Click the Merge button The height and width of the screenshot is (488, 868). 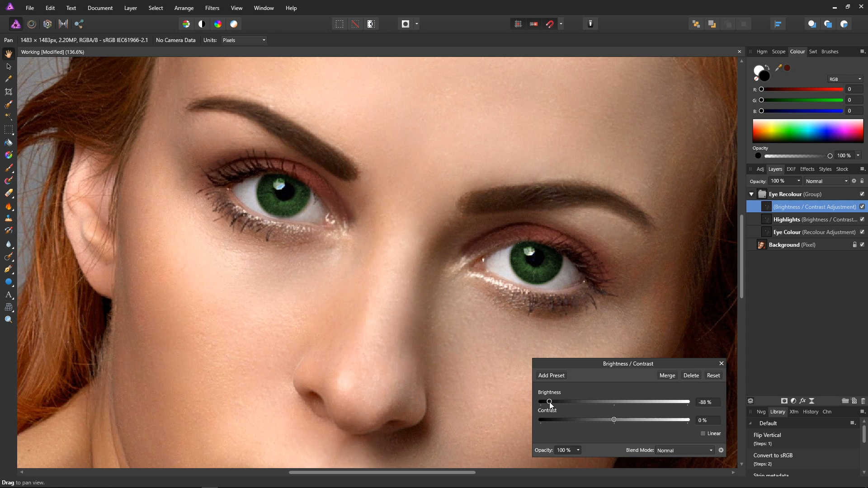pyautogui.click(x=667, y=375)
